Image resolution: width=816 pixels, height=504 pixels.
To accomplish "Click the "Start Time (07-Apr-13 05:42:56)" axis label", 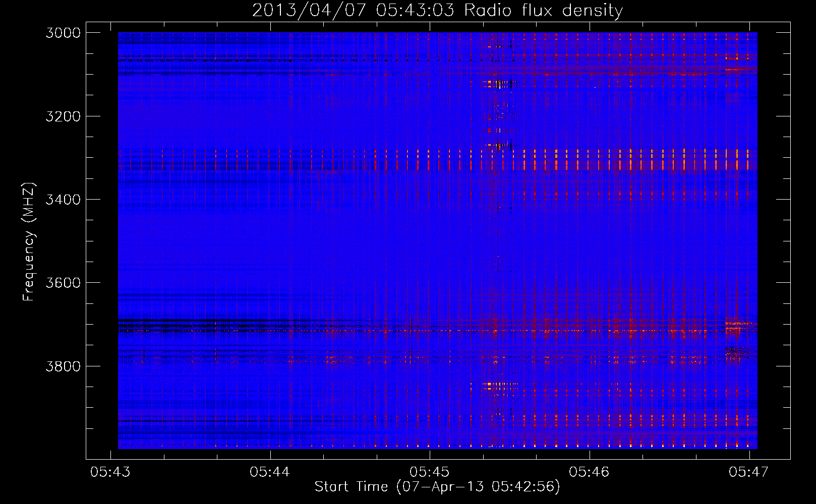I will 437,486.
